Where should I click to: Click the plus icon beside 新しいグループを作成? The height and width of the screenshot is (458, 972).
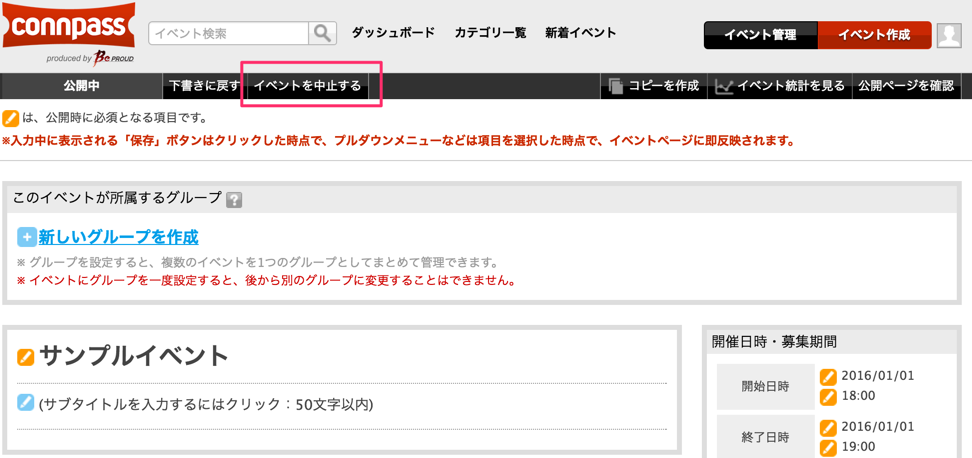click(27, 237)
